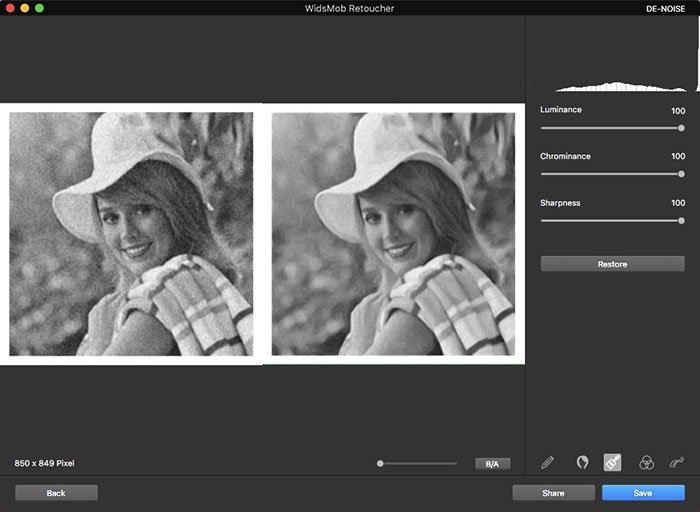Viewport: 700px width, 512px height.
Task: Toggle the B/A before-after comparison
Action: pos(492,464)
